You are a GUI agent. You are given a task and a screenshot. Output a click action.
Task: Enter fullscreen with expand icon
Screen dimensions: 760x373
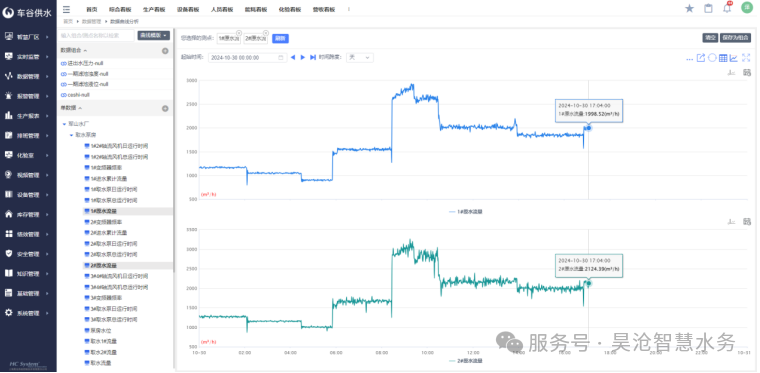click(x=746, y=58)
